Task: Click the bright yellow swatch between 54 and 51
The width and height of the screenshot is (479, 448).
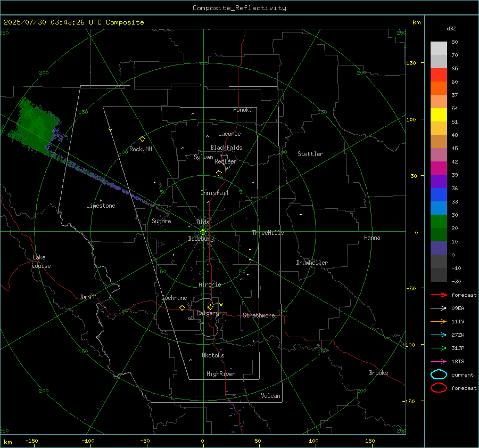Action: pos(439,115)
